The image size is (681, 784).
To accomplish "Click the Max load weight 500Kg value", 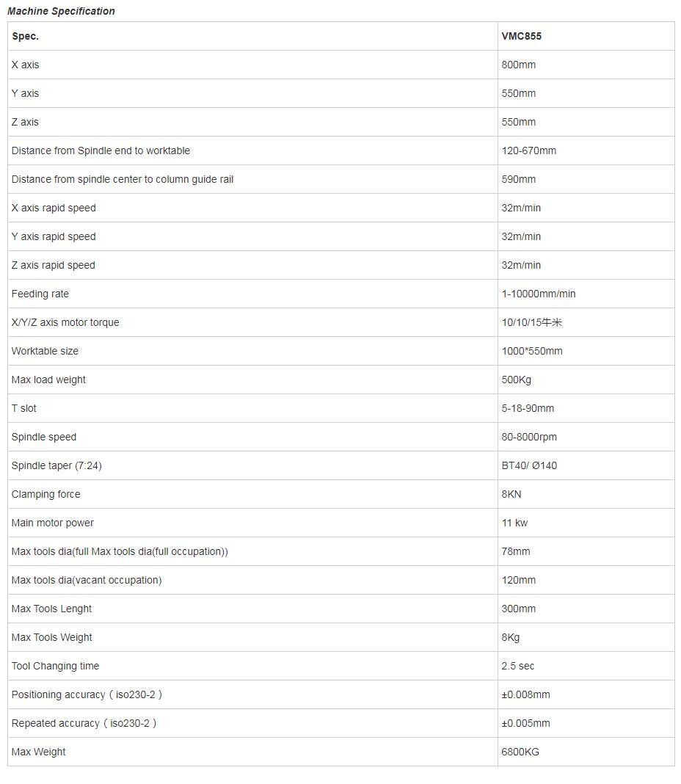I will click(517, 380).
